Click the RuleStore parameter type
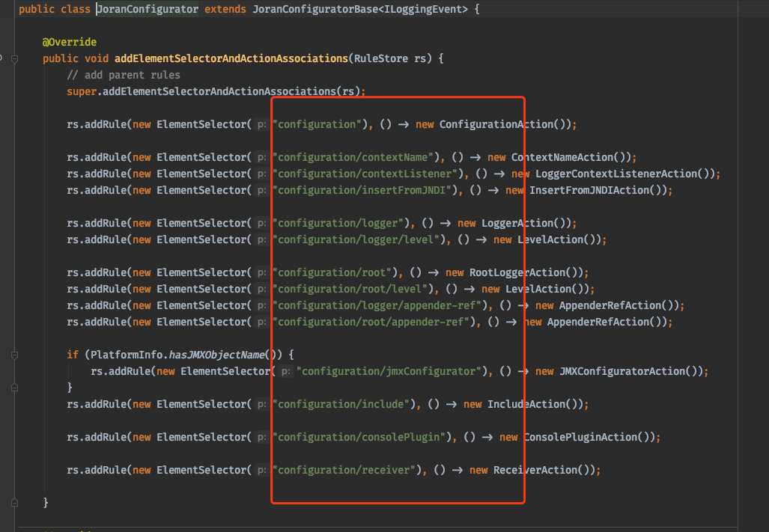This screenshot has height=532, width=769. (381, 59)
